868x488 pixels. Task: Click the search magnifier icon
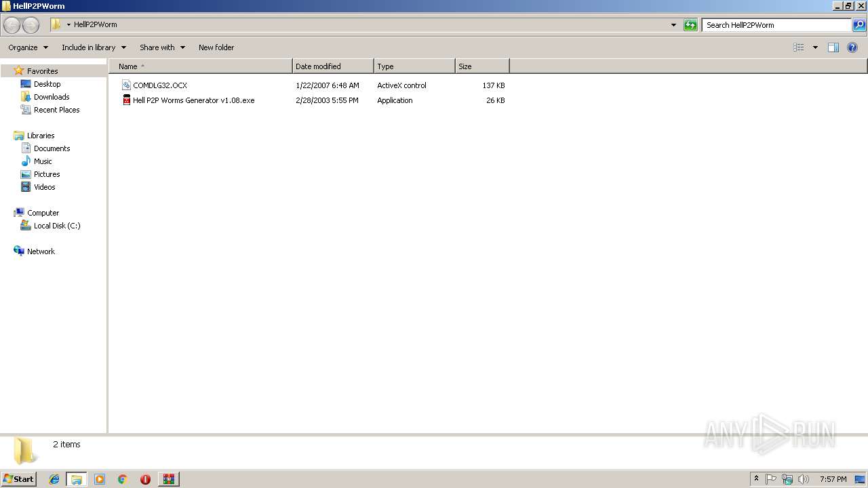(x=859, y=25)
